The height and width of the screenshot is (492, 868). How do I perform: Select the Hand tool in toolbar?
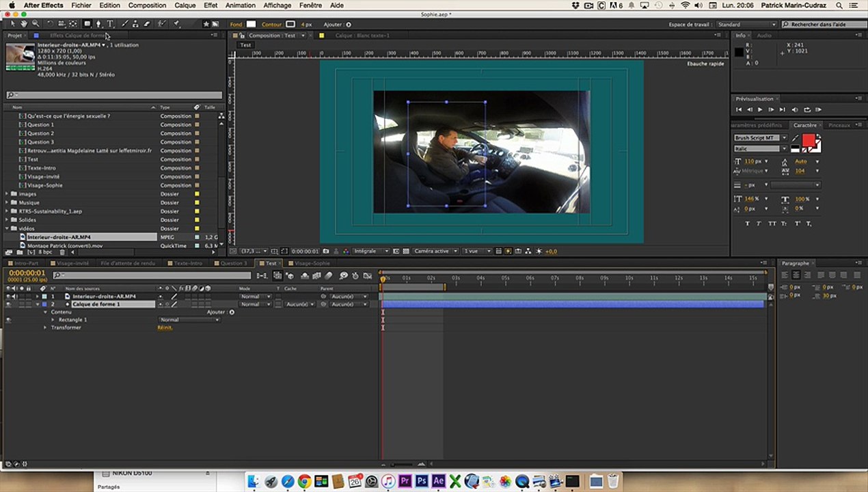click(24, 24)
